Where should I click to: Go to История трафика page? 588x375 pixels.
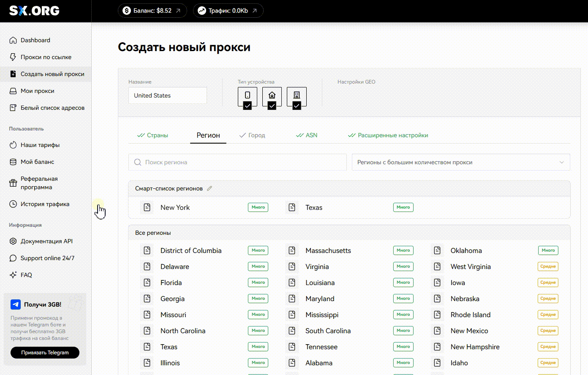point(46,204)
